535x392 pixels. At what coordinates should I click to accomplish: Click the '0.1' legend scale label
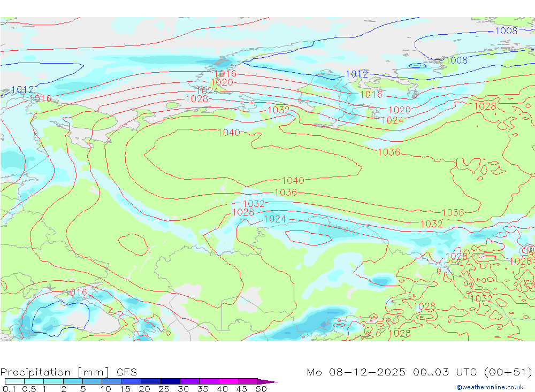pos(9,389)
